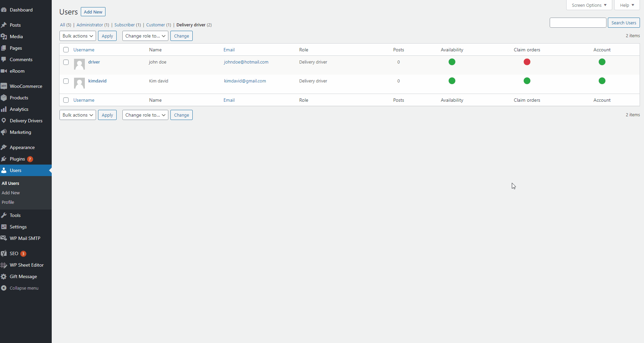Click the WP Mail SMTP envelope icon
The height and width of the screenshot is (343, 644).
(x=4, y=238)
